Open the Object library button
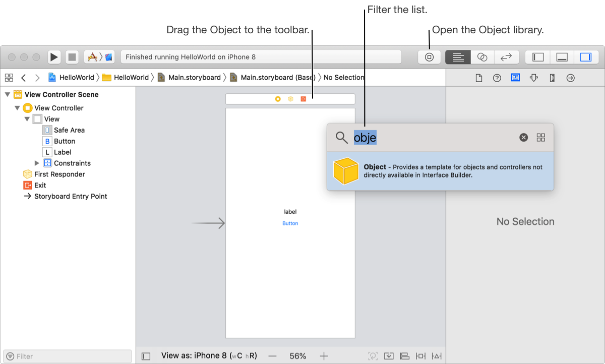The height and width of the screenshot is (364, 605). pyautogui.click(x=430, y=57)
